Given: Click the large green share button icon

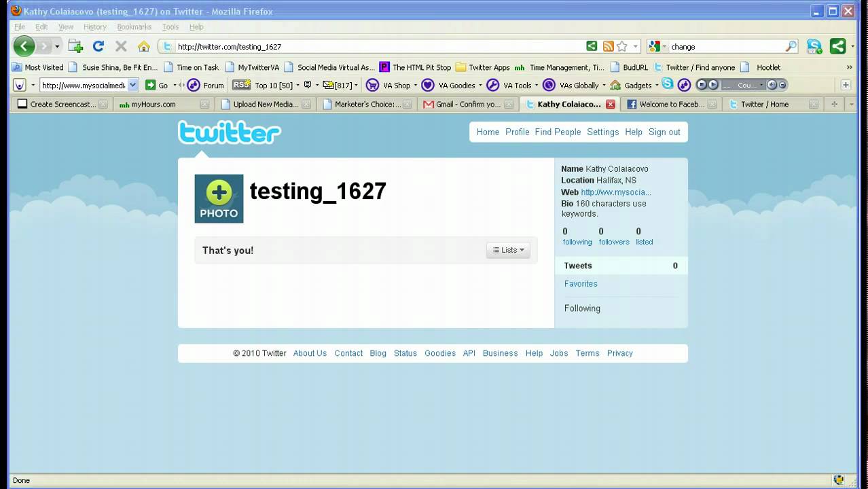Looking at the screenshot, I should [x=837, y=46].
